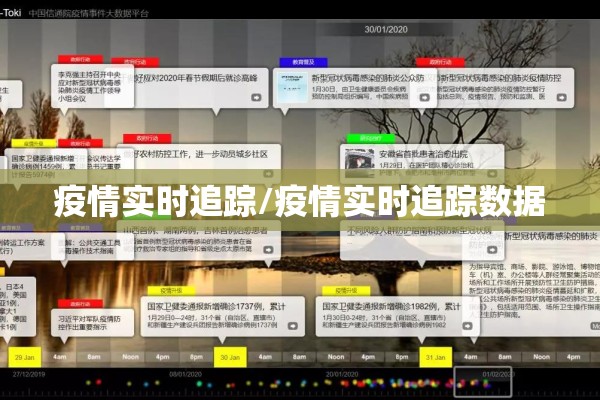Click 20/01/2020 label on overview bar
Image resolution: width=600 pixels, height=400 pixels.
(342, 374)
